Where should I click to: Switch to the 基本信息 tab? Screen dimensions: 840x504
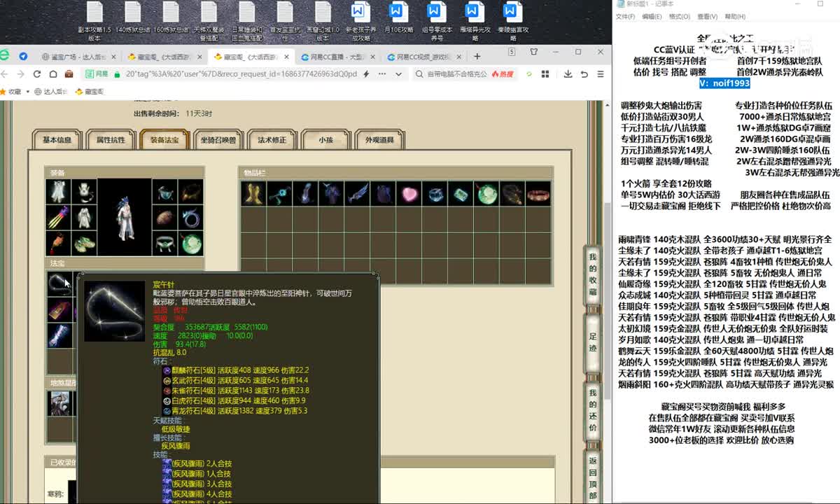point(57,140)
